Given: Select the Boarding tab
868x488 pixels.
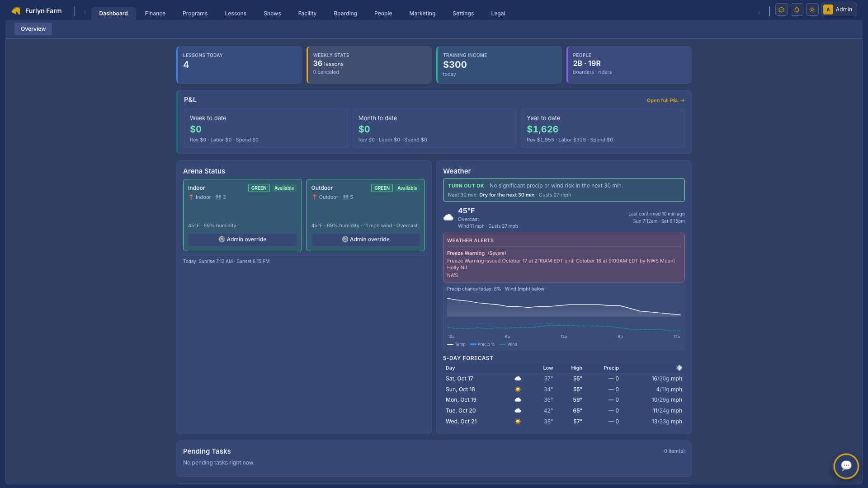Looking at the screenshot, I should click(x=345, y=14).
